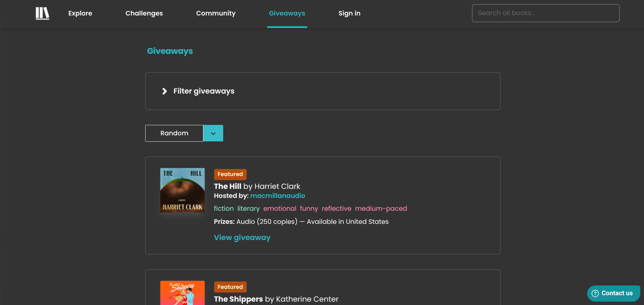This screenshot has height=305, width=644.
Task: Open the sort order dropdown arrow
Action: [213, 133]
